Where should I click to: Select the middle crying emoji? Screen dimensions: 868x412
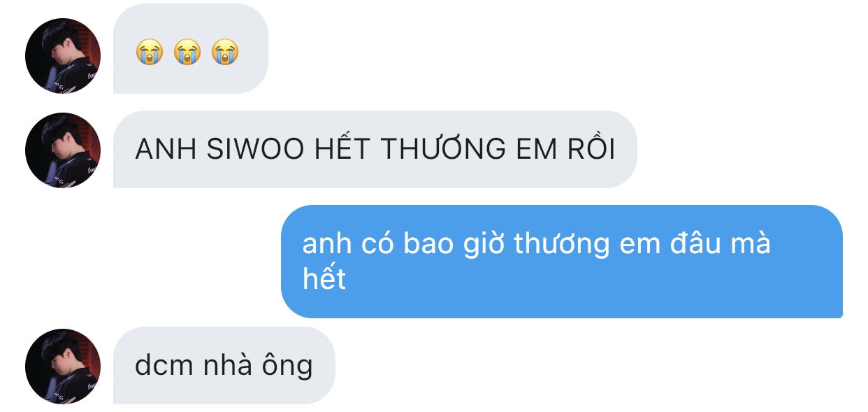[187, 52]
